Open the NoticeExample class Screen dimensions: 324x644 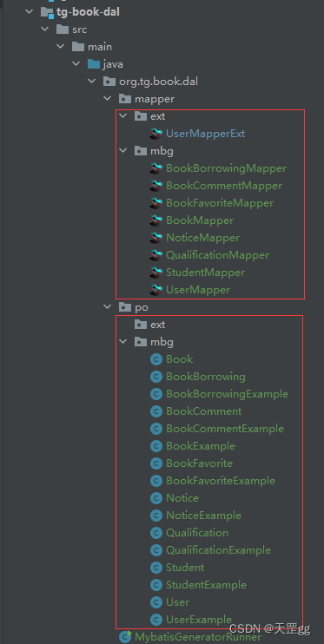[x=203, y=515]
